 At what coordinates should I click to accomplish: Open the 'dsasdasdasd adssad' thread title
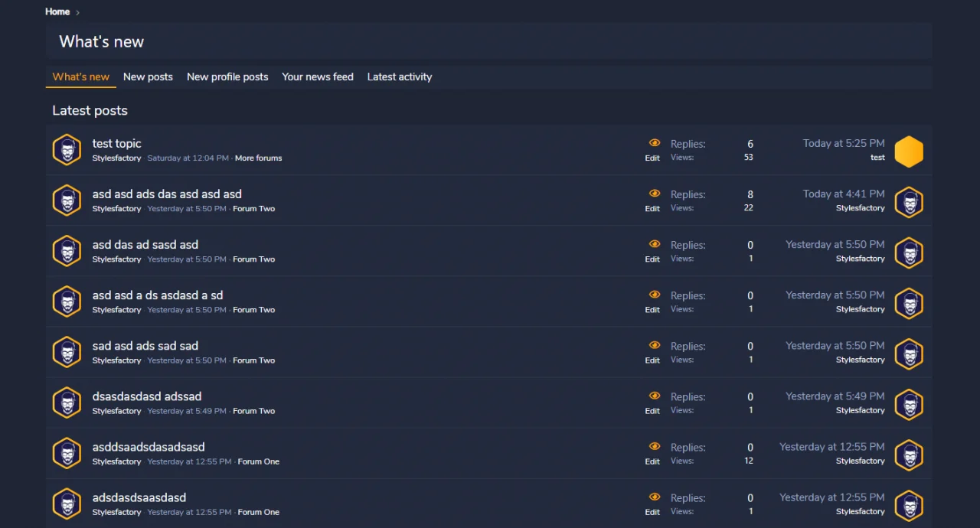[146, 396]
